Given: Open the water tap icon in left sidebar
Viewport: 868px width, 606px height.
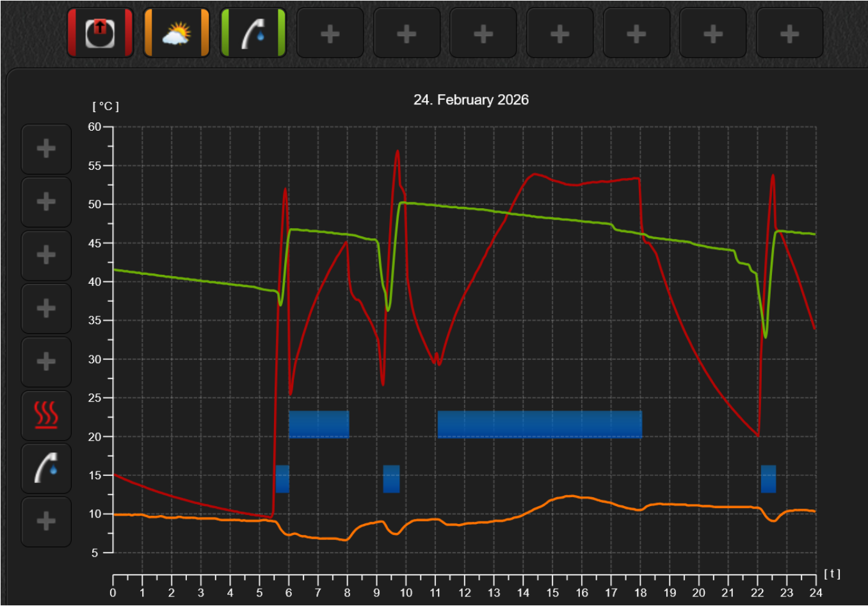Looking at the screenshot, I should click(46, 468).
